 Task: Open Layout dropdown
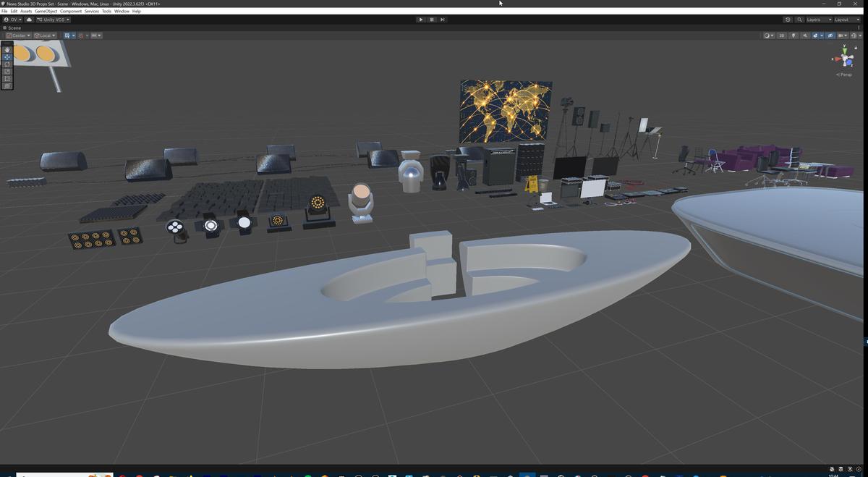click(x=848, y=20)
